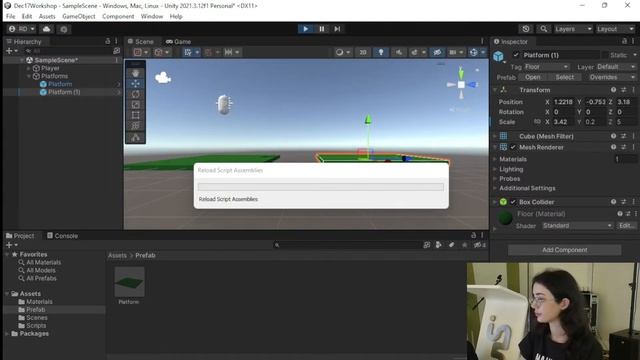
Task: Click the Play button in toolbar
Action: click(x=305, y=29)
